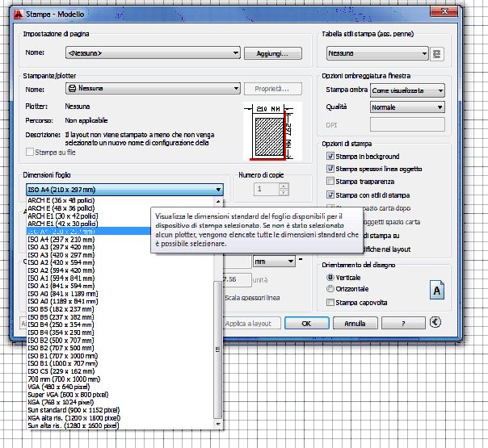Enable Stampa capovolta checkbox

(x=330, y=302)
